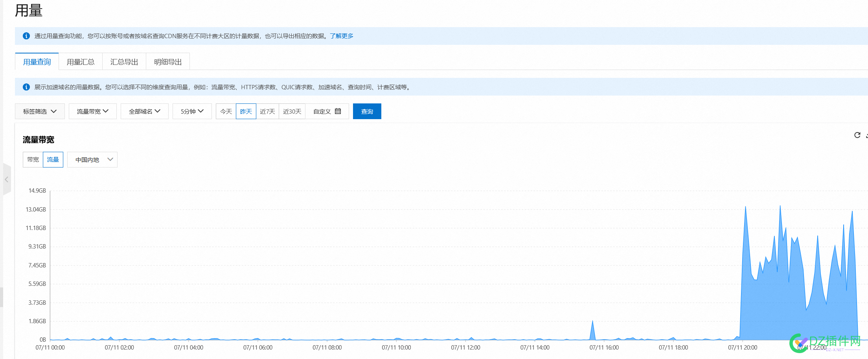Collapse the left sidebar with the arrow handle
868x359 pixels.
7,179
